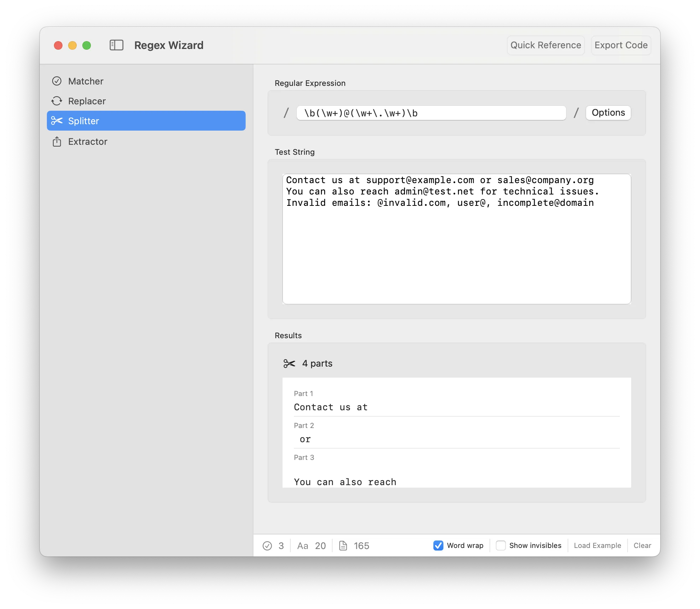Open the Quick Reference panel
This screenshot has height=609, width=700.
(546, 45)
